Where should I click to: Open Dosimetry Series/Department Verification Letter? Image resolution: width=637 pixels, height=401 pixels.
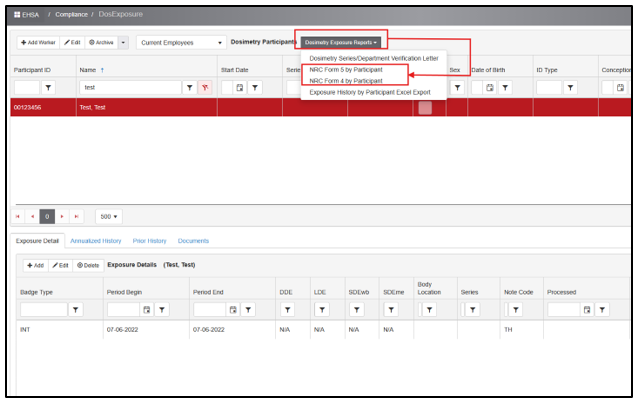tap(374, 59)
